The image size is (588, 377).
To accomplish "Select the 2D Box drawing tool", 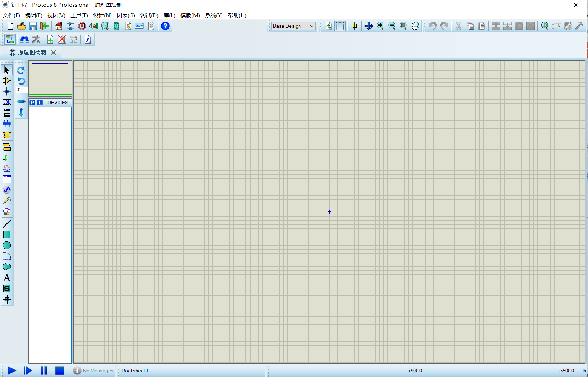I will (x=7, y=235).
